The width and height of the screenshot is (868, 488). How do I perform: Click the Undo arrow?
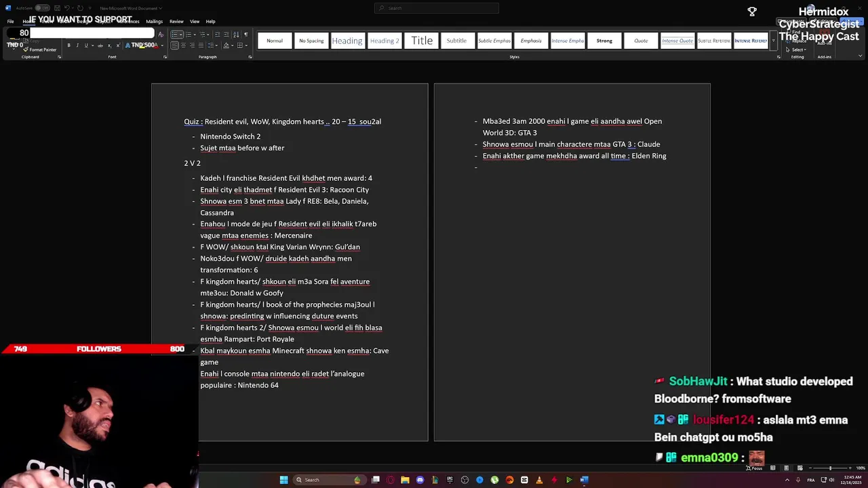(x=67, y=8)
